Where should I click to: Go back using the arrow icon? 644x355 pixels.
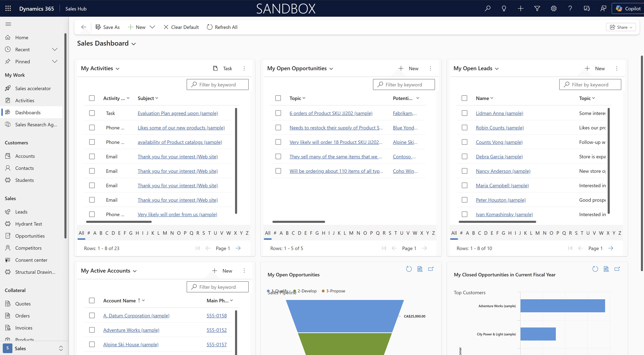coord(84,27)
